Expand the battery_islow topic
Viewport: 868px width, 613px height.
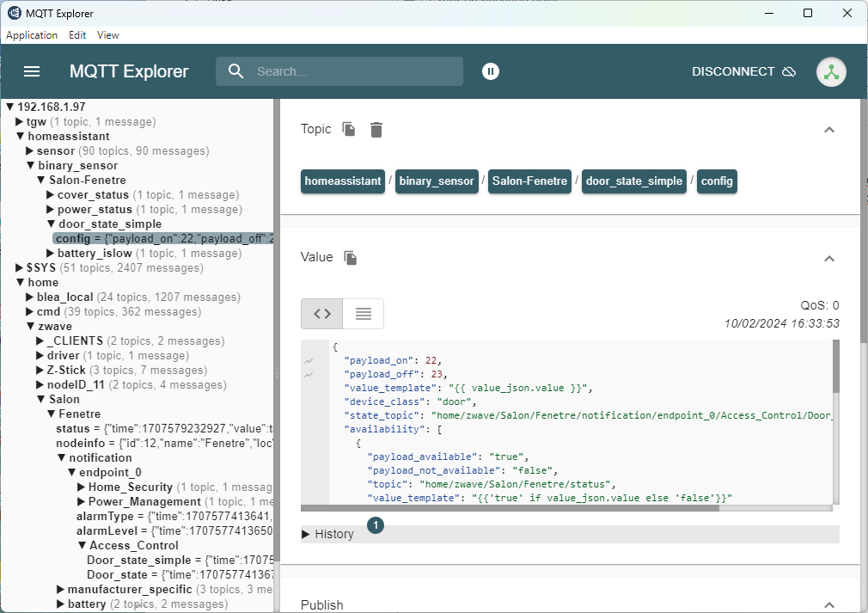pos(51,253)
